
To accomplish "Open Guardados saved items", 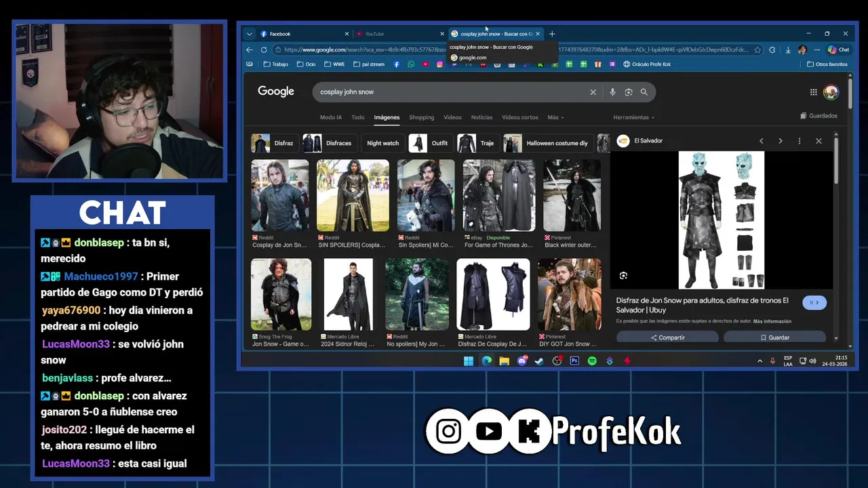I will click(x=818, y=116).
